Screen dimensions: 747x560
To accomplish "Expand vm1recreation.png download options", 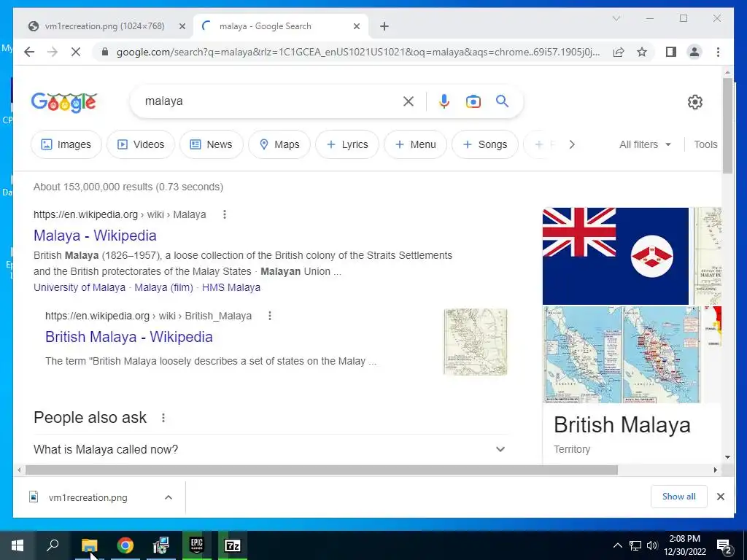I will (x=169, y=497).
